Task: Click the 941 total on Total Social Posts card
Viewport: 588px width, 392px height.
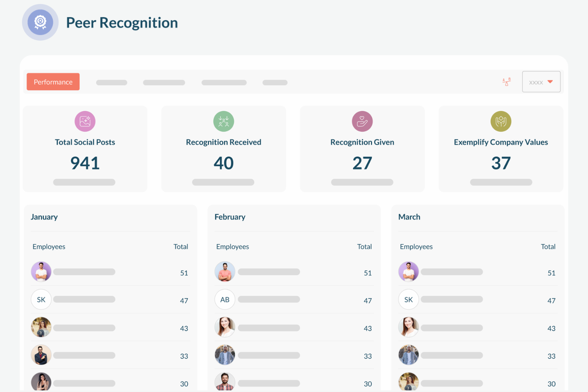Action: (85, 163)
